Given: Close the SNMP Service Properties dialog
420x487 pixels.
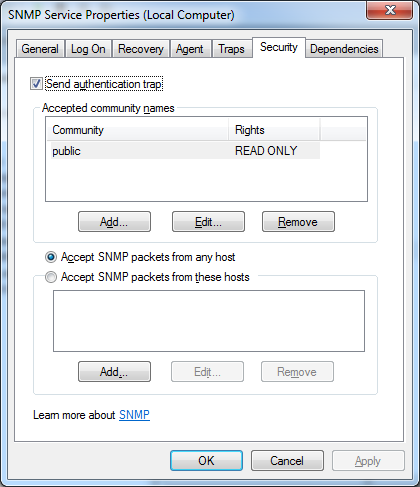Looking at the screenshot, I should tap(390, 11).
